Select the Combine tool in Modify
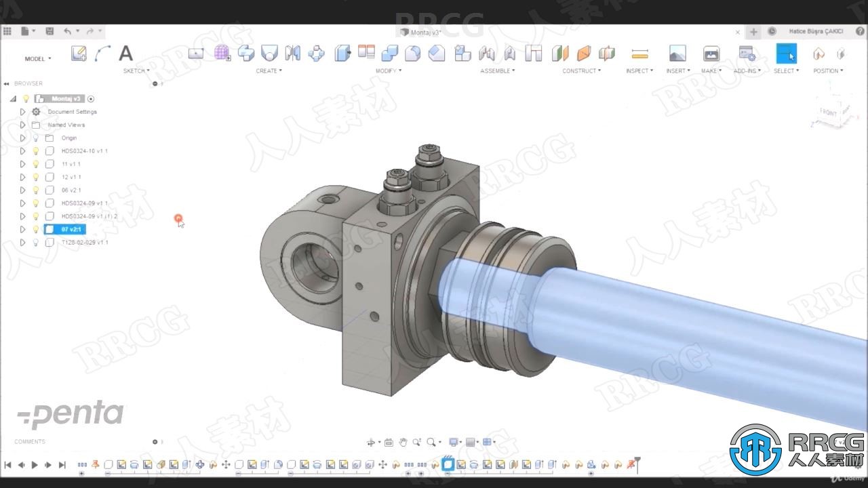 (390, 54)
